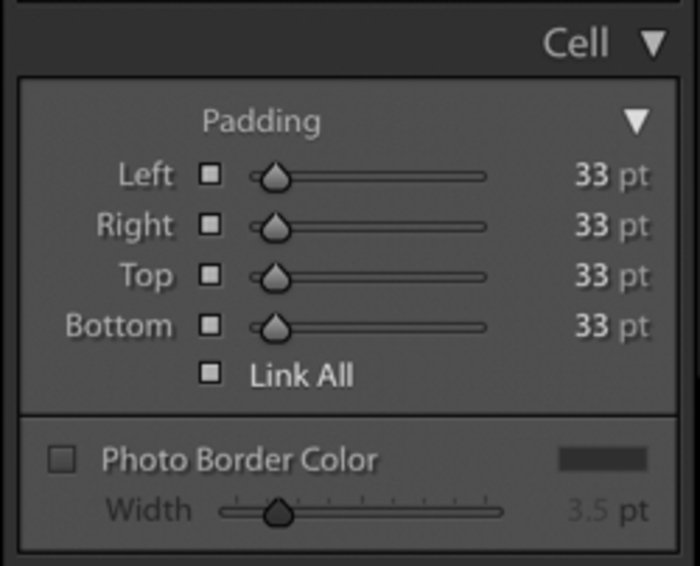
Task: Toggle the Left padding link checkbox
Action: [x=210, y=175]
